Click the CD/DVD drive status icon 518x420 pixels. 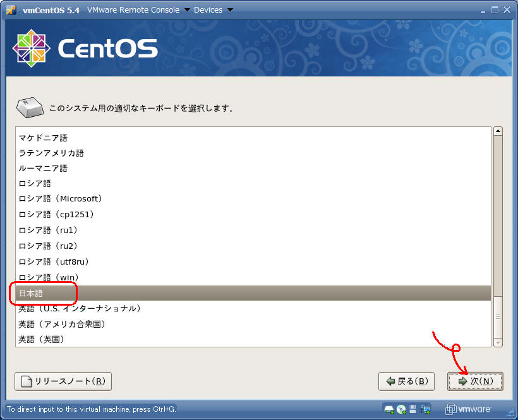click(x=401, y=409)
